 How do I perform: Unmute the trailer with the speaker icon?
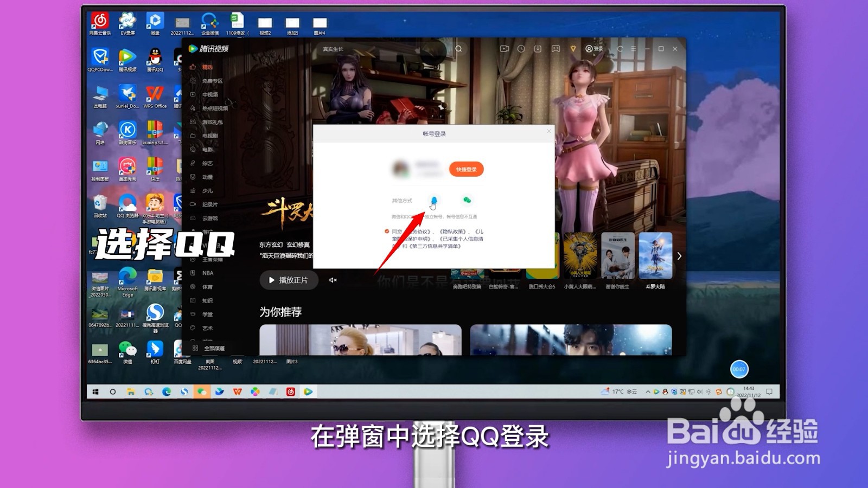pyautogui.click(x=333, y=280)
